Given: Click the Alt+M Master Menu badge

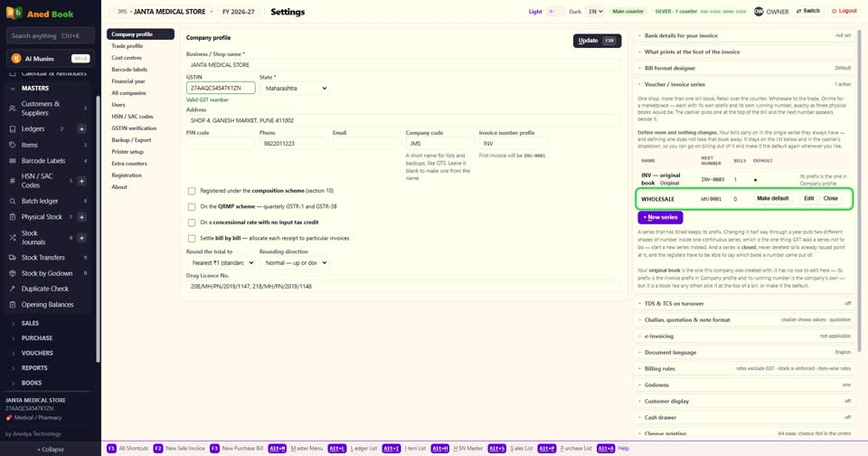Looking at the screenshot, I should point(278,448).
